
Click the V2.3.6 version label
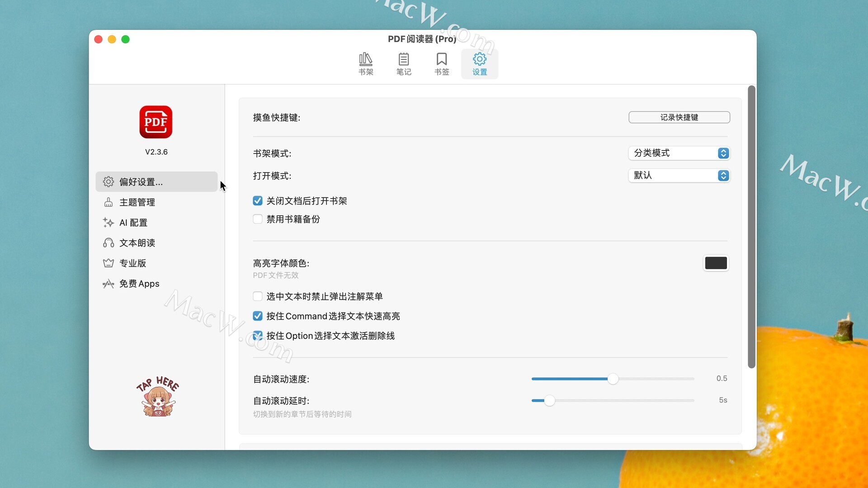[156, 152]
